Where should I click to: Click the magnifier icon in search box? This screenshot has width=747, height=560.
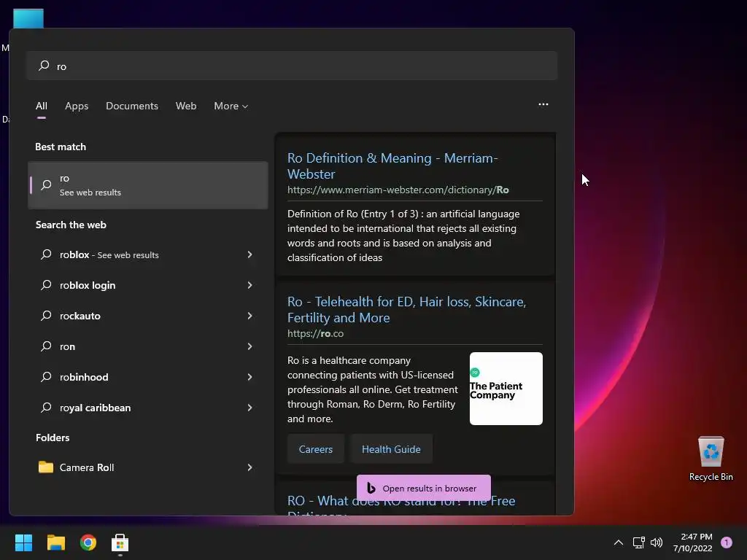point(44,65)
